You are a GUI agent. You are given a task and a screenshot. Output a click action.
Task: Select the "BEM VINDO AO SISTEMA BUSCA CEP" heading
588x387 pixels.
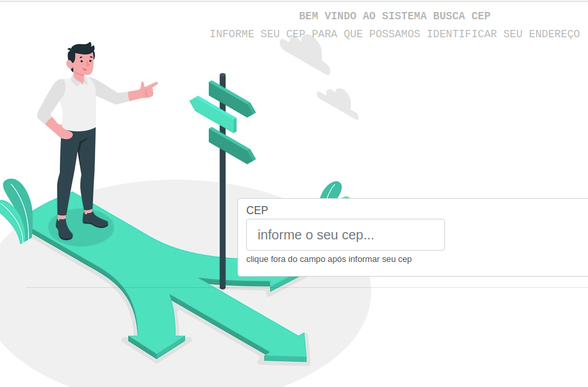pyautogui.click(x=394, y=16)
